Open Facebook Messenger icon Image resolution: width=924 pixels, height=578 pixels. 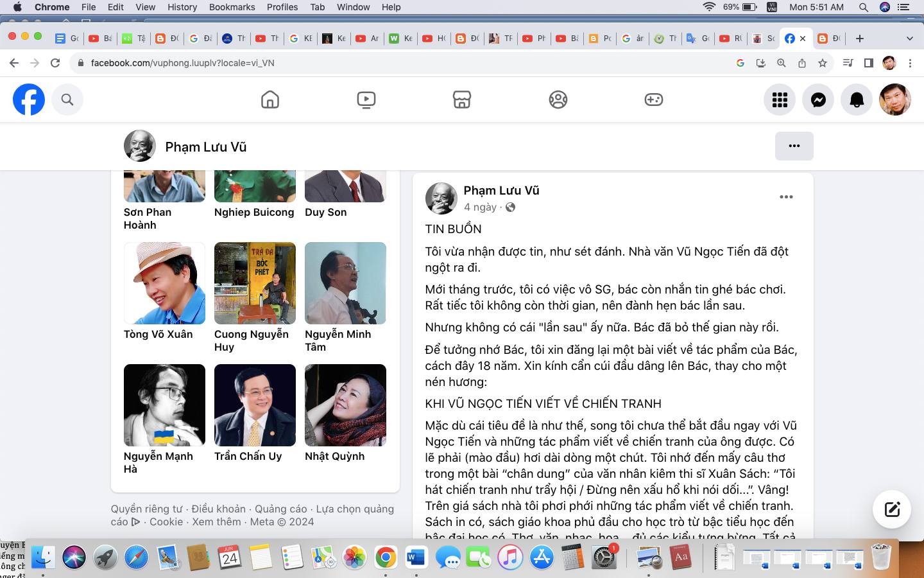coord(818,100)
